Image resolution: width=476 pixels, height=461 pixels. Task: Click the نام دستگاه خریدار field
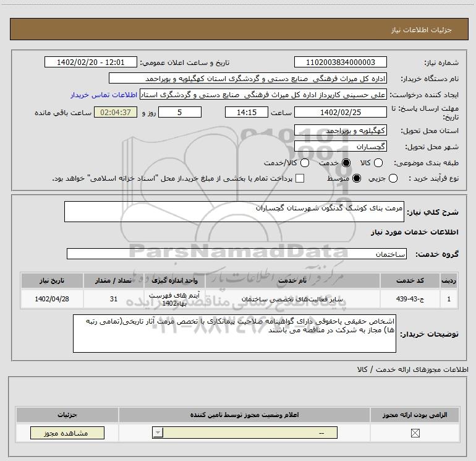coord(248,78)
